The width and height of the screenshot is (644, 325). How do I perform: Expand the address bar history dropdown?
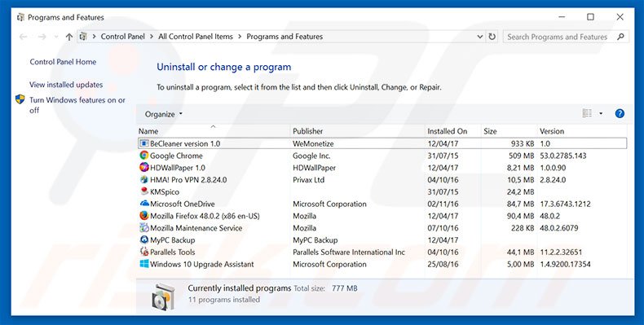coord(479,37)
